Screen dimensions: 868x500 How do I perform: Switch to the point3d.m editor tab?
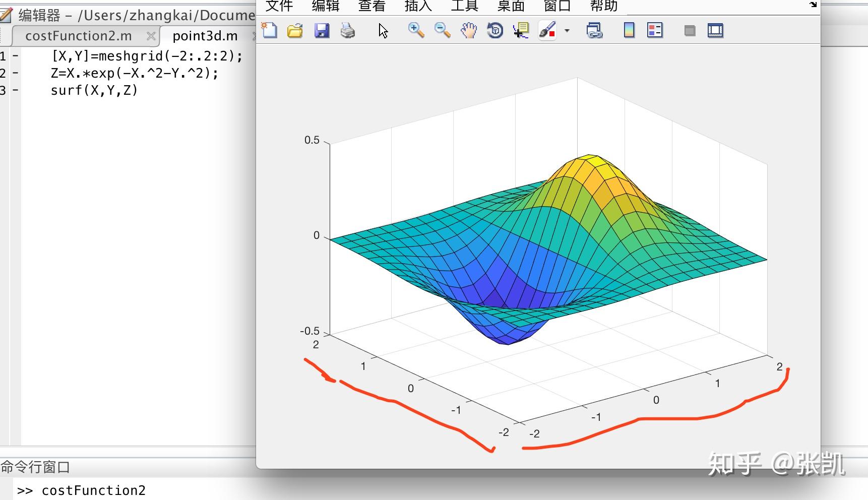[x=205, y=35]
